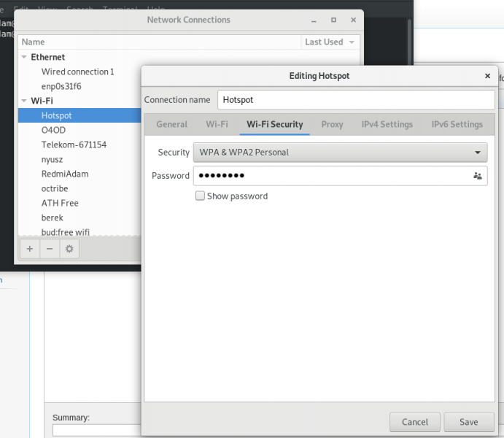
Task: Open the Security type dropdown
Action: pyautogui.click(x=340, y=152)
